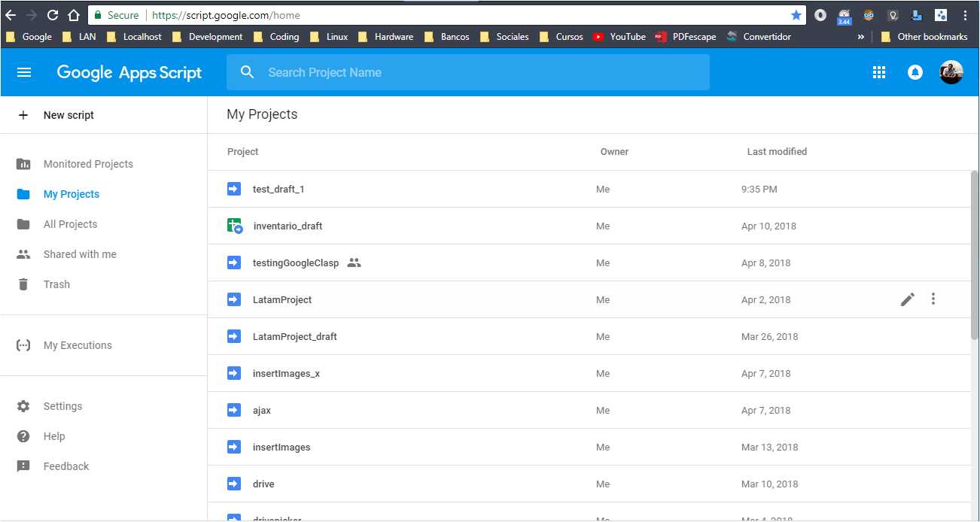This screenshot has width=980, height=522.
Task: Open the Coding bookmarks folder
Action: [x=276, y=36]
